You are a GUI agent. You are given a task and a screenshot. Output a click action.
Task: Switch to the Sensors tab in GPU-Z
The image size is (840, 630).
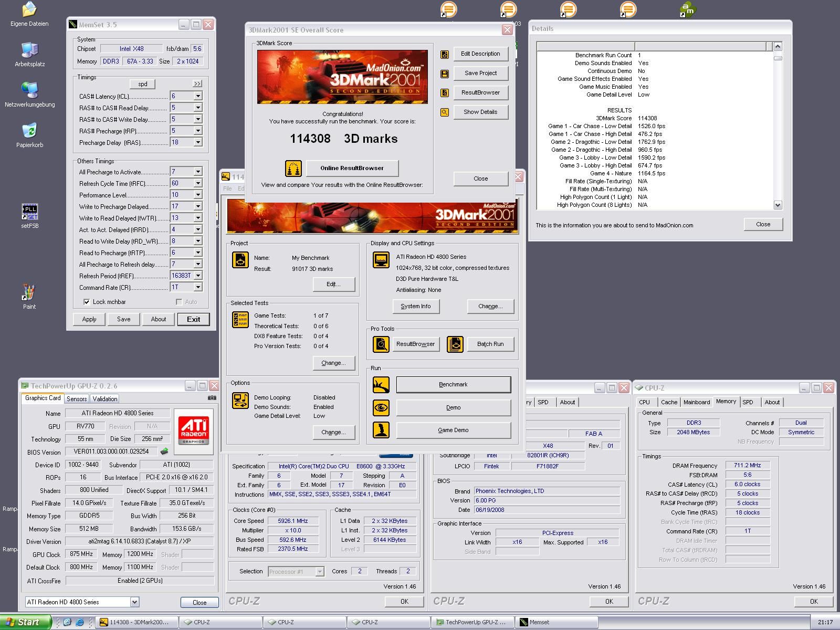point(77,399)
